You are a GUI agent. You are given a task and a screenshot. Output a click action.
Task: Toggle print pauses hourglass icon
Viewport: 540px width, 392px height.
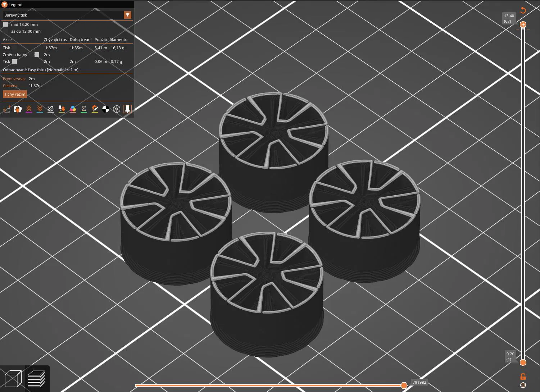(x=84, y=109)
